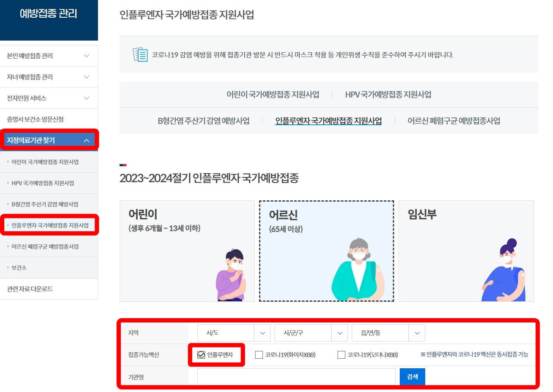Image resolution: width=553 pixels, height=392 pixels.
Task: Select sidebar 인플루엔자 국가예방접종 지원사업 submenu
Action: pos(49,225)
